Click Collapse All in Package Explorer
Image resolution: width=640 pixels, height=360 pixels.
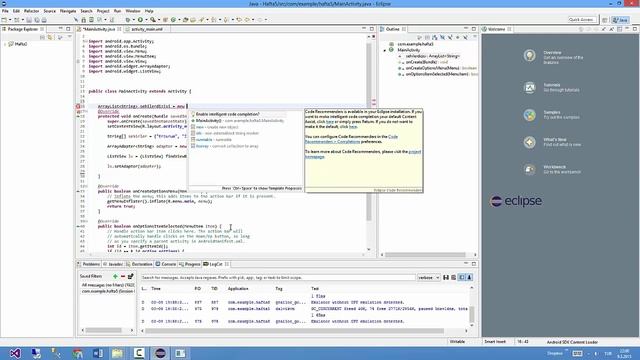point(42,37)
